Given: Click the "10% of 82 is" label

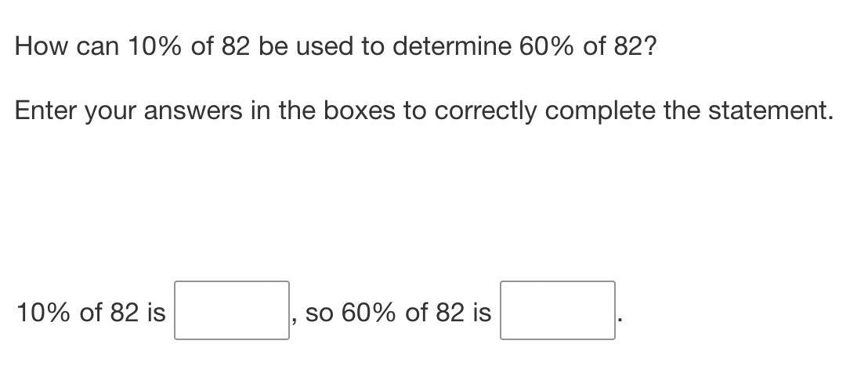Looking at the screenshot, I should [92, 313].
